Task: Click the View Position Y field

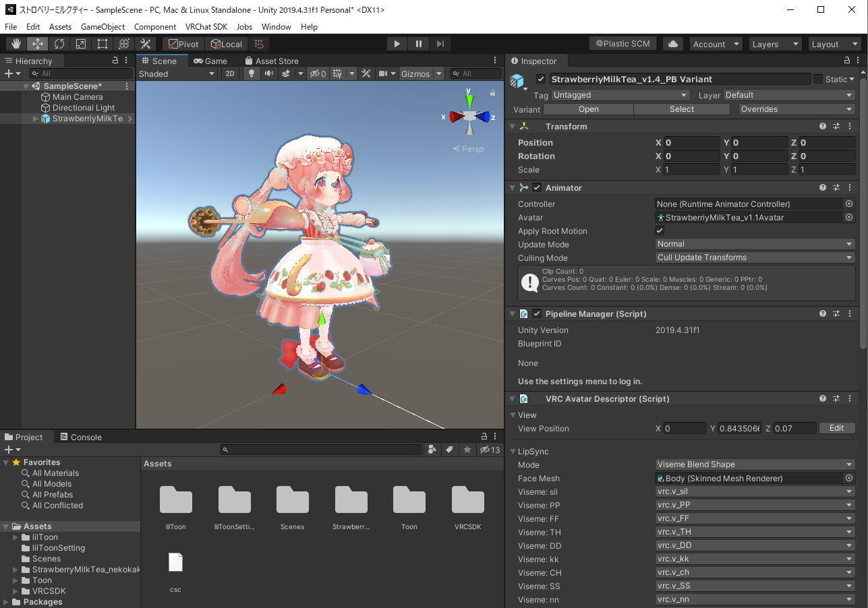Action: pyautogui.click(x=739, y=429)
